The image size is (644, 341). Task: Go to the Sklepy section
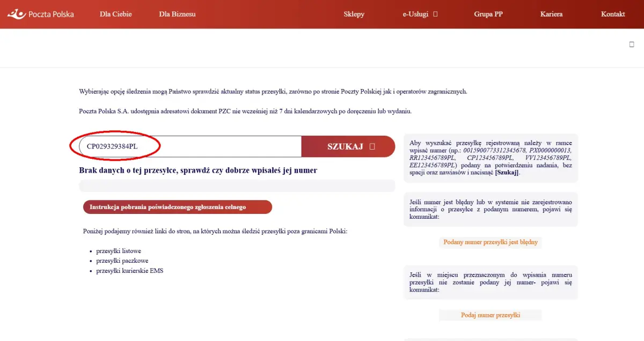click(354, 14)
